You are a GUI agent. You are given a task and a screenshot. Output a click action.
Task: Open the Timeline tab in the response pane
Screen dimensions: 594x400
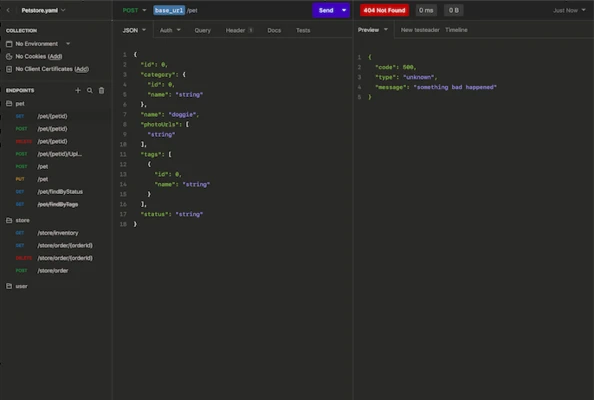coord(456,30)
